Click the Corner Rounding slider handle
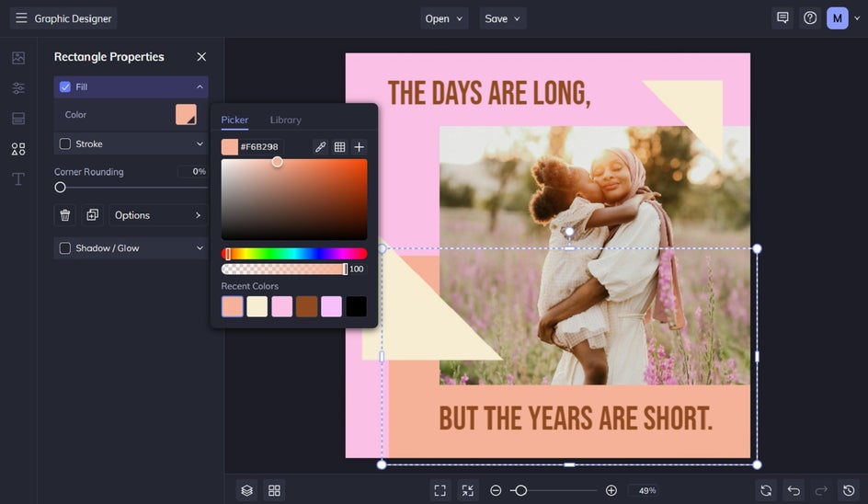This screenshot has width=868, height=504. (x=60, y=188)
